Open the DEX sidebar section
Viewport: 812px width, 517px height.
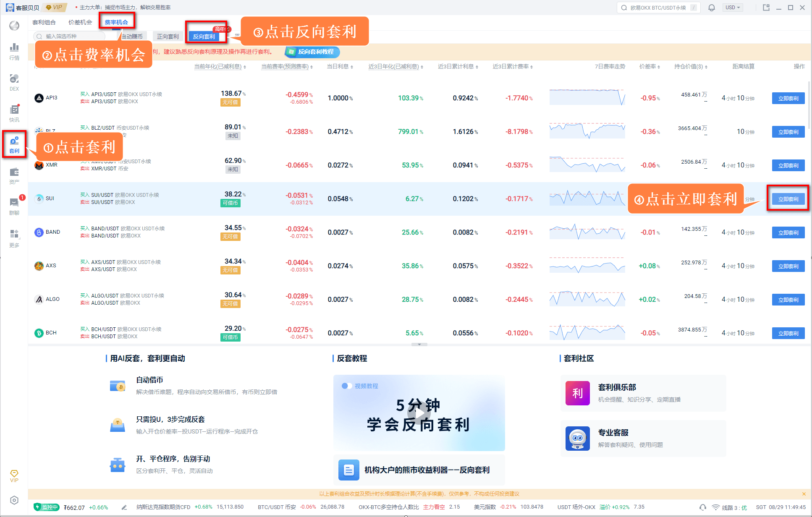14,82
